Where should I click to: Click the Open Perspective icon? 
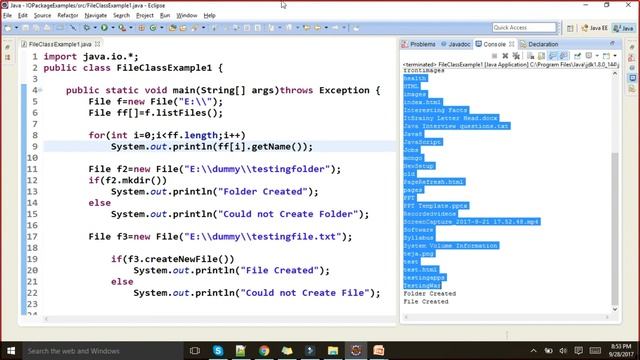pyautogui.click(x=570, y=28)
